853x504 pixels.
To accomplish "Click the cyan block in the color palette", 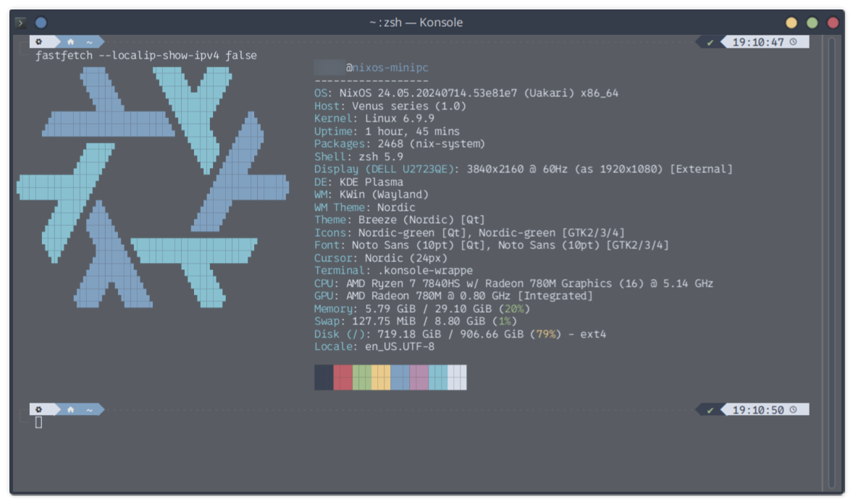I will tap(437, 377).
